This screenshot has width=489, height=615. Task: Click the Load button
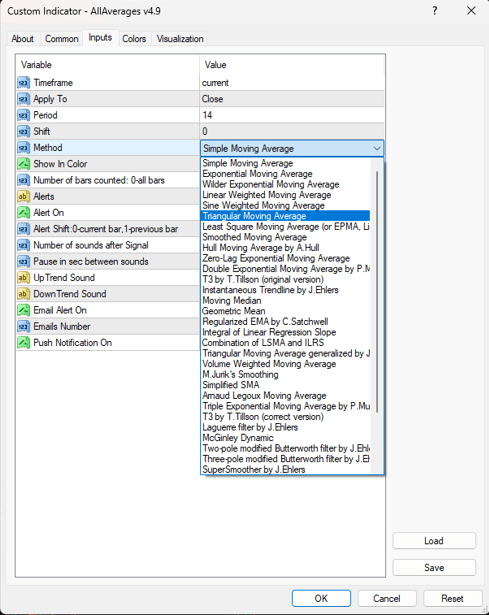(434, 541)
